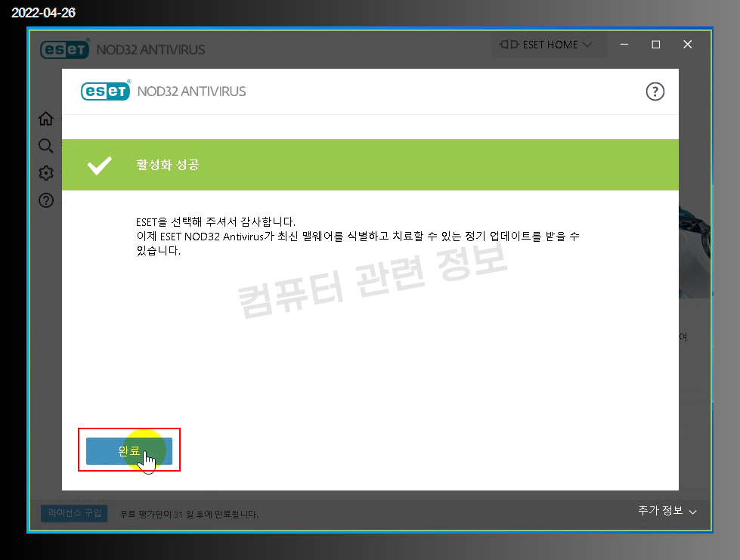Click the ESET logo in the activation dialog header
740x560 pixels.
pos(106,91)
